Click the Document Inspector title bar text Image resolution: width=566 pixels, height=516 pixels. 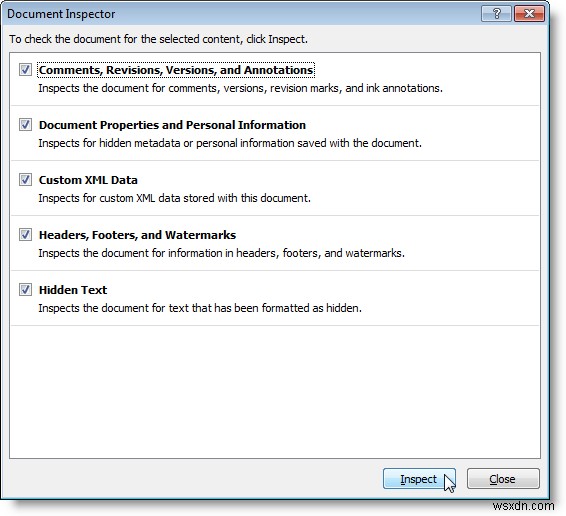pos(61,14)
